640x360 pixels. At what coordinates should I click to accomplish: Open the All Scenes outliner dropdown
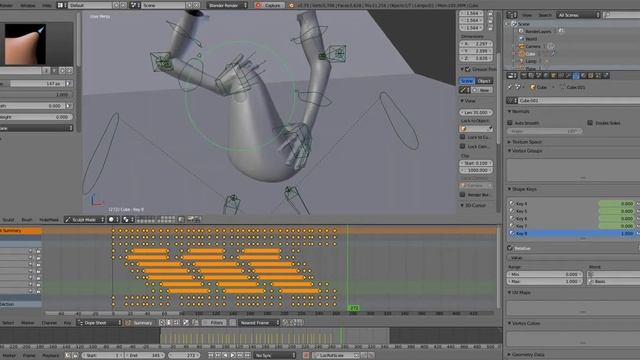pos(578,15)
